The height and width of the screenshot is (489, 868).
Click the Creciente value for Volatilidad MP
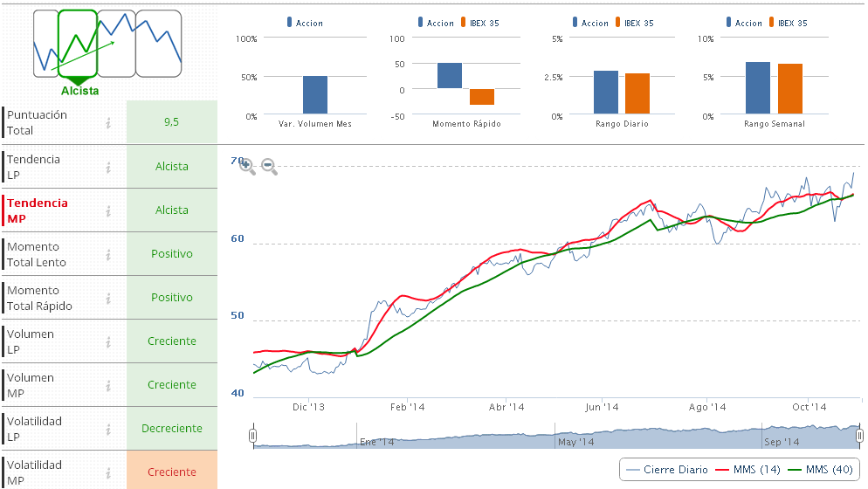(x=172, y=472)
